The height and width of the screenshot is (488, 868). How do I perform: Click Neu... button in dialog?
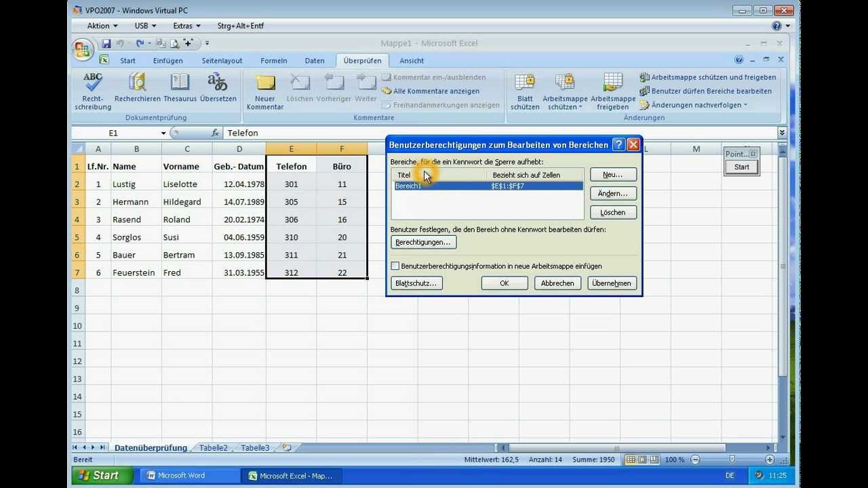[613, 175]
